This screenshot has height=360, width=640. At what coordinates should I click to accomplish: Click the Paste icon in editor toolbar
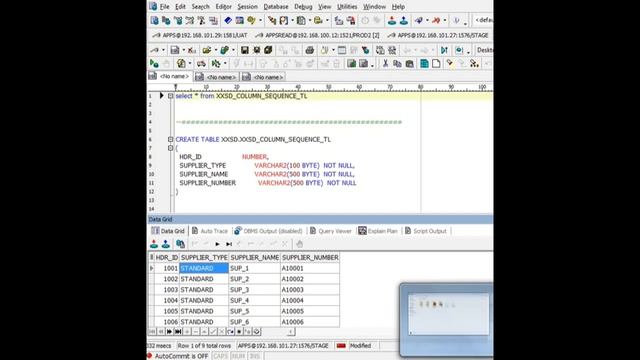409,63
